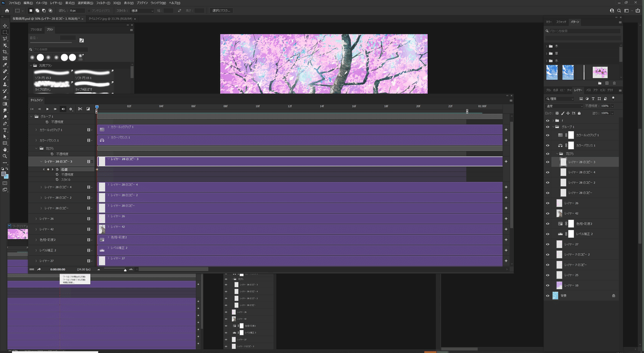Collapse 汎用ブラシ folder in Brush panel

(31, 65)
